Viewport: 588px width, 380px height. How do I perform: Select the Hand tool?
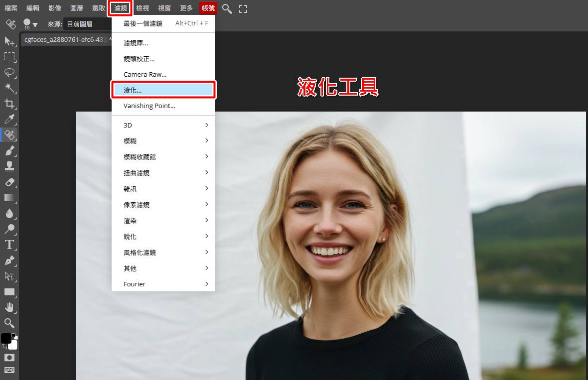pyautogui.click(x=9, y=307)
